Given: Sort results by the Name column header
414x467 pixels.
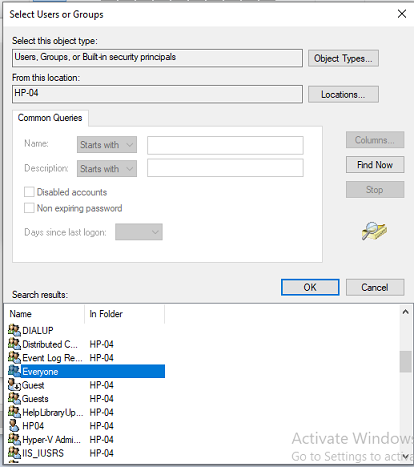Looking at the screenshot, I should pyautogui.click(x=46, y=314).
